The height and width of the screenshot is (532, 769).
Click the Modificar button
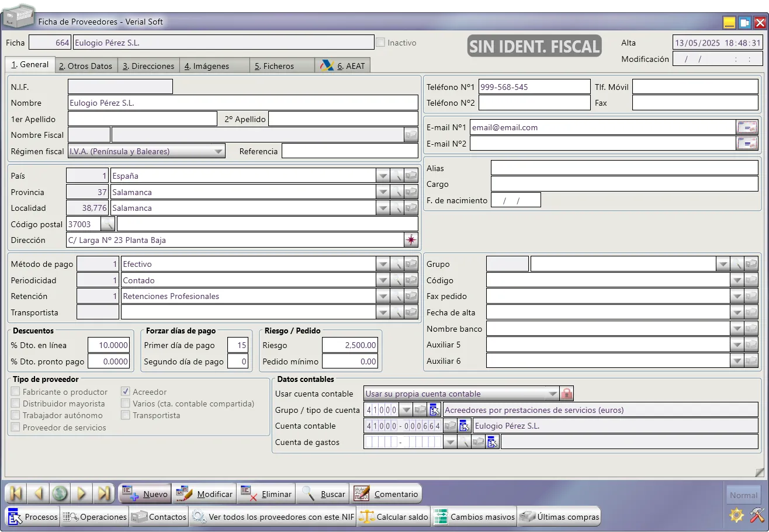click(204, 494)
